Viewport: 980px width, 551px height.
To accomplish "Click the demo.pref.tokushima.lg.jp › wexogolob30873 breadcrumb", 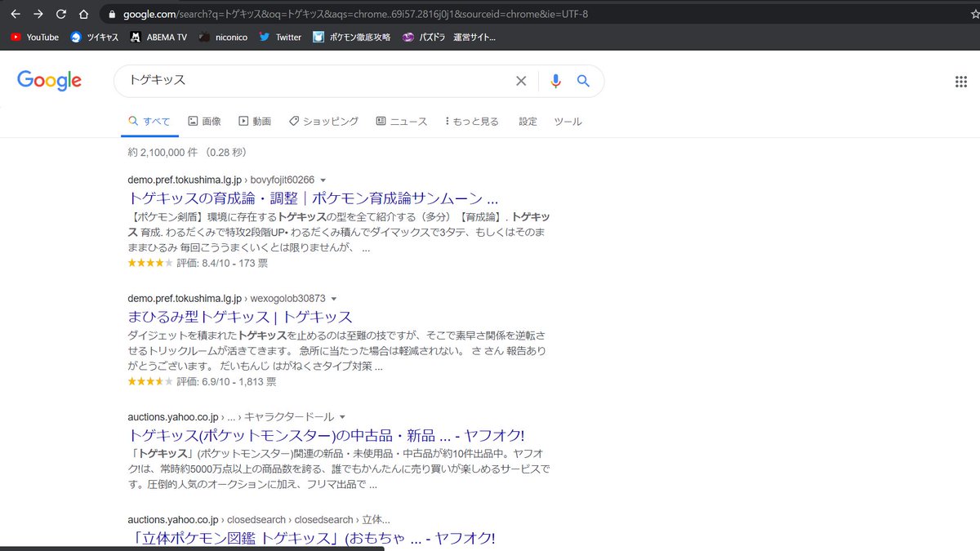I will (226, 299).
